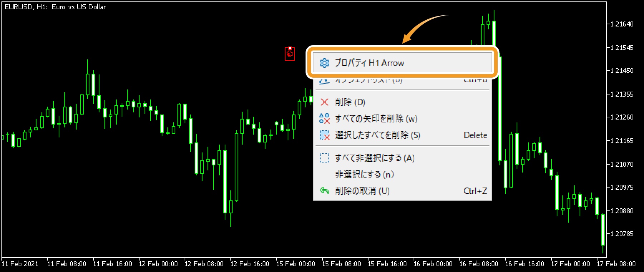
Task: Click time label 11 Feb 08:00
Action: tap(67, 264)
